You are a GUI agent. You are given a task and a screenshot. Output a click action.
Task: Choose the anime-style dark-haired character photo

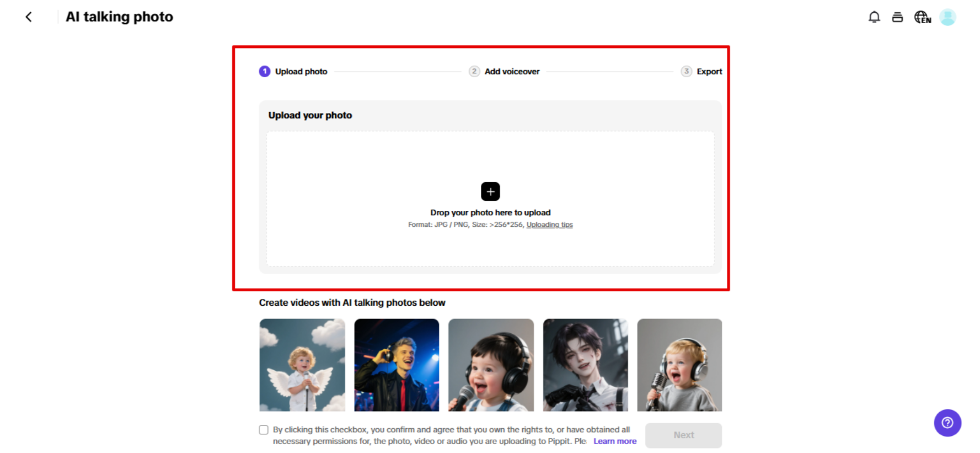point(585,365)
